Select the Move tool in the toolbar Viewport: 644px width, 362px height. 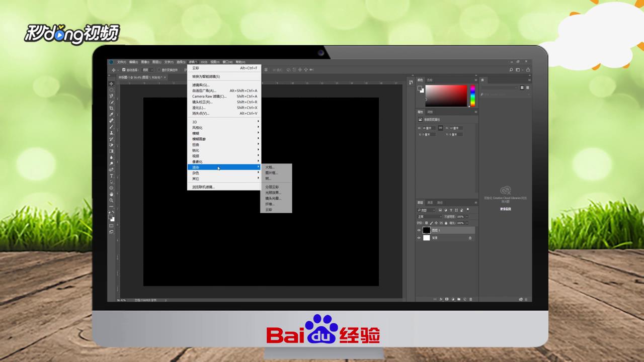[111, 83]
